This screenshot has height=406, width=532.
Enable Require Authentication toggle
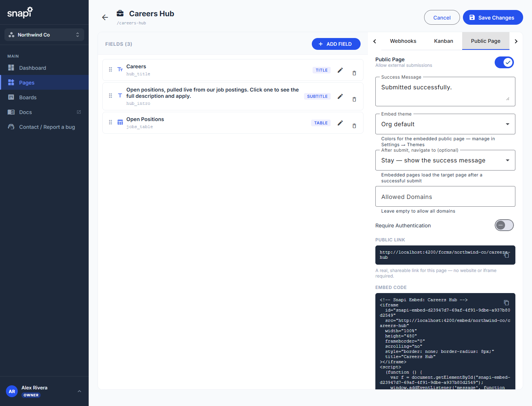point(504,225)
